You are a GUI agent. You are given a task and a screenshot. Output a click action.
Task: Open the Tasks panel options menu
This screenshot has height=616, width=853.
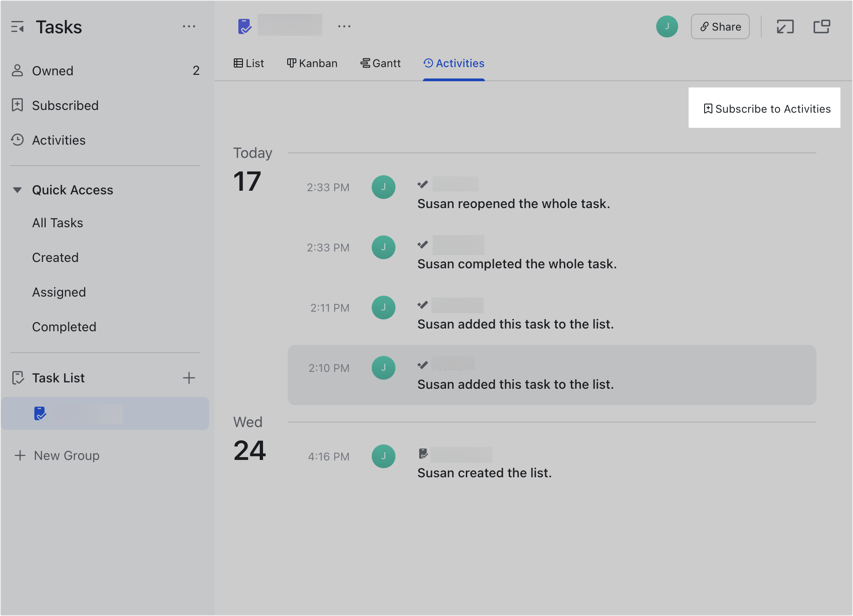pos(189,26)
